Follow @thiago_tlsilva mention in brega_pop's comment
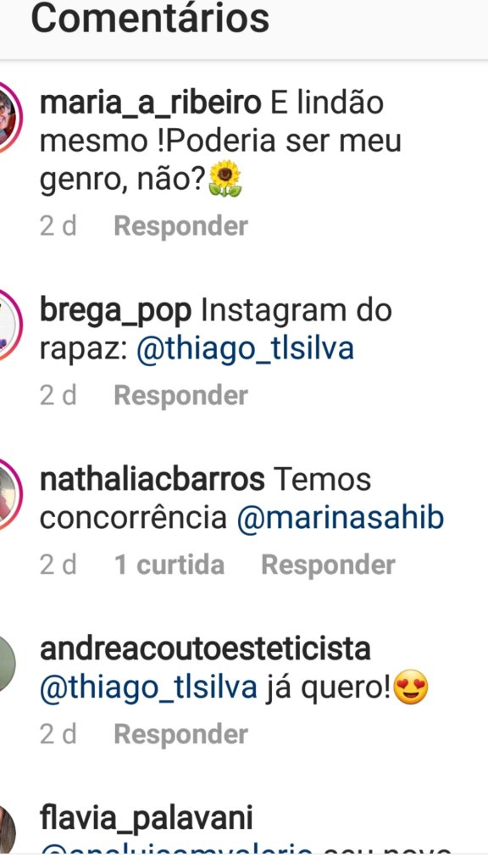The width and height of the screenshot is (488, 868). [245, 350]
